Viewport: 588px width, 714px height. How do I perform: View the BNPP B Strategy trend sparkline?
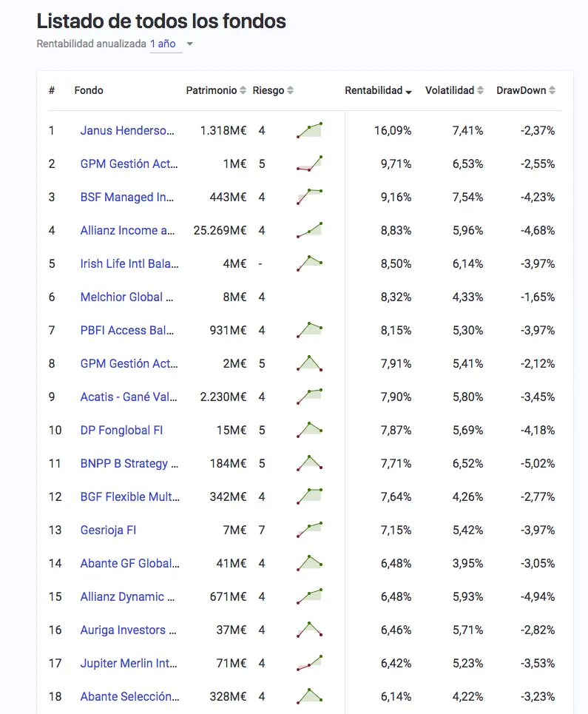pyautogui.click(x=310, y=463)
